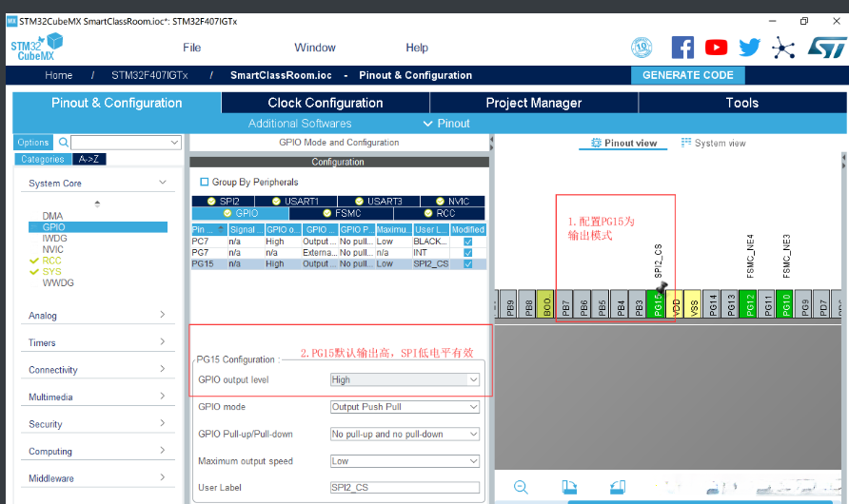849x504 pixels.
Task: Select the SPI2 configuration tab
Action: (x=223, y=202)
